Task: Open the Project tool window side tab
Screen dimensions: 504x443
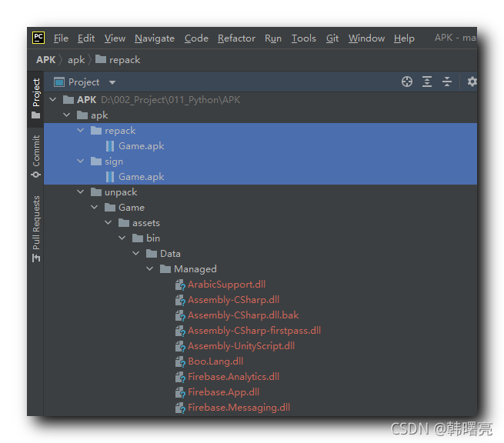Action: [36, 98]
